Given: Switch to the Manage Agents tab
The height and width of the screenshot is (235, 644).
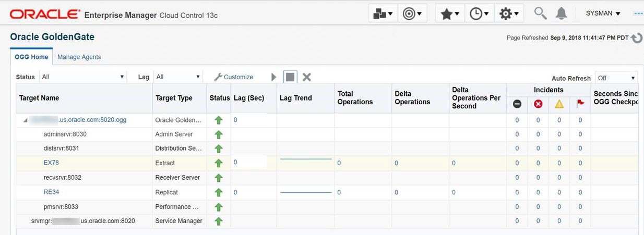Looking at the screenshot, I should point(79,57).
